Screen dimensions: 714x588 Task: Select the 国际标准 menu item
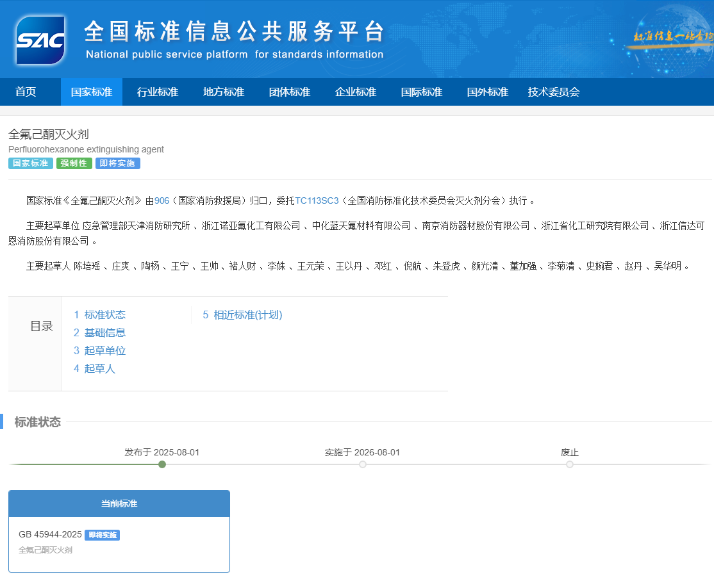(x=422, y=92)
